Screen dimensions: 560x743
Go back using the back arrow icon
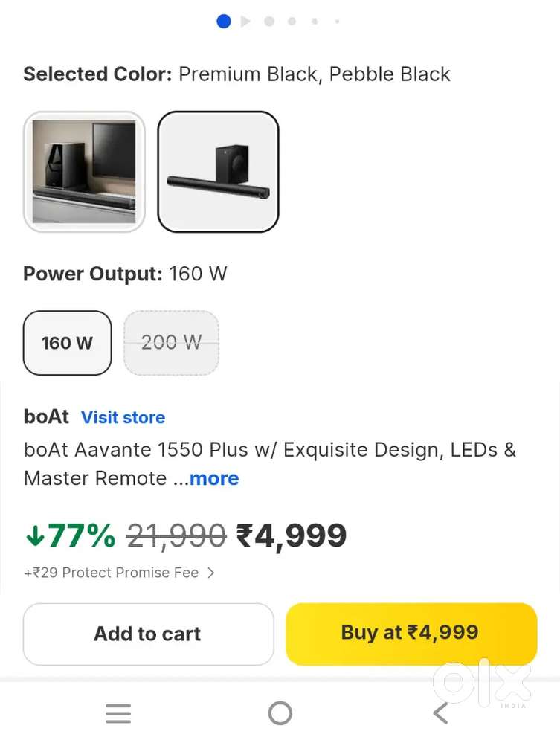(440, 712)
